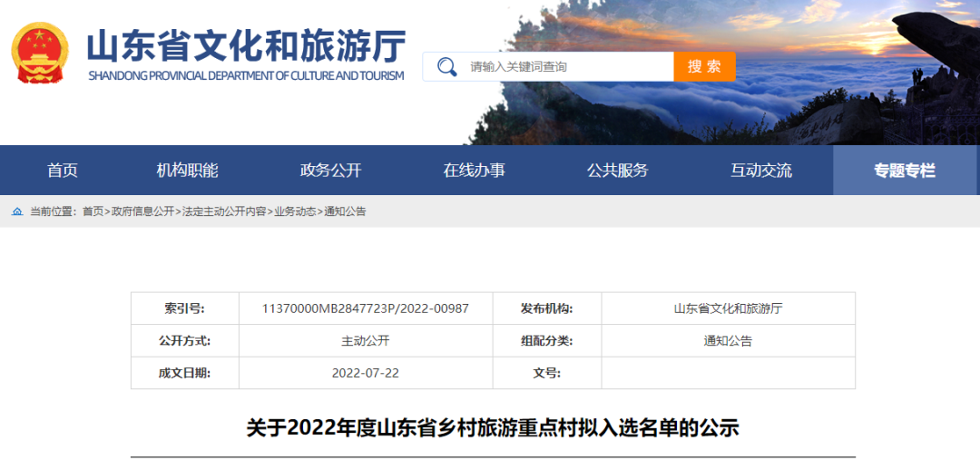The image size is (980, 470).
Task: Select index number 11370000MB2847723P/2022-00987
Action: click(x=366, y=308)
